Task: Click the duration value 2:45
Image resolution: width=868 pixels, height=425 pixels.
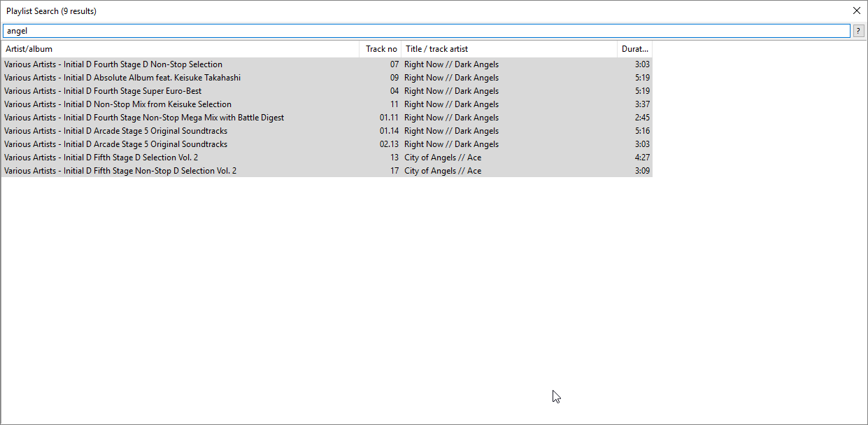Action: [x=642, y=118]
